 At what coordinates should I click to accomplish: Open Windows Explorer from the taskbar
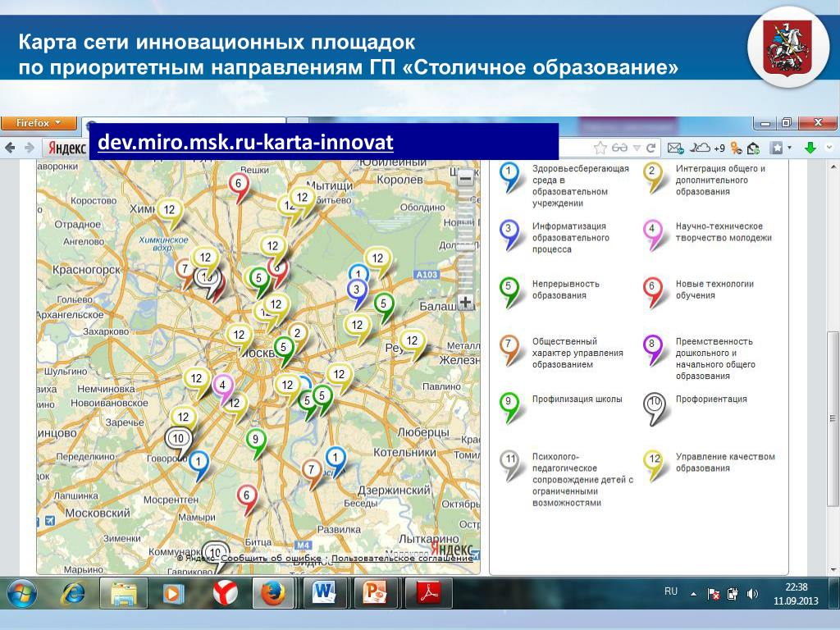click(x=124, y=594)
